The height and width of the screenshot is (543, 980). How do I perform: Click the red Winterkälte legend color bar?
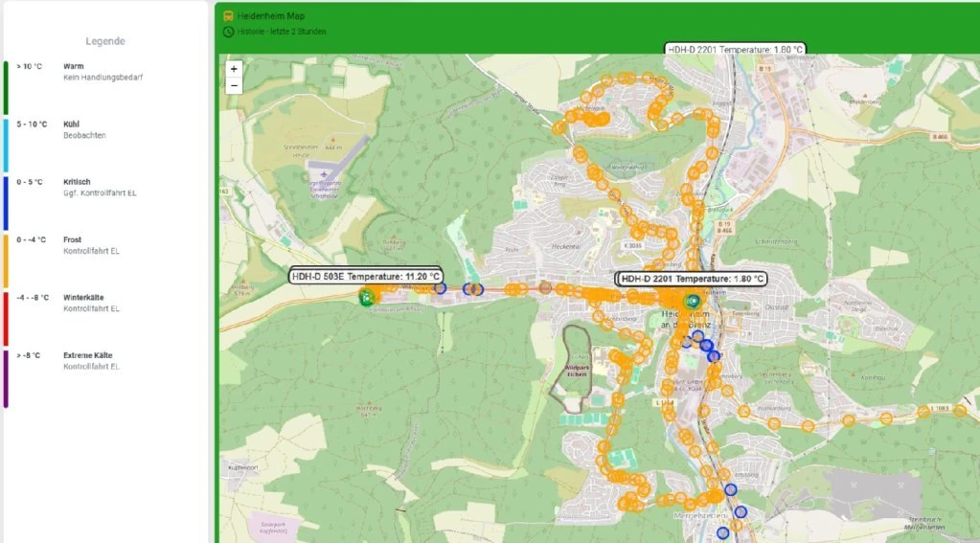[6, 319]
